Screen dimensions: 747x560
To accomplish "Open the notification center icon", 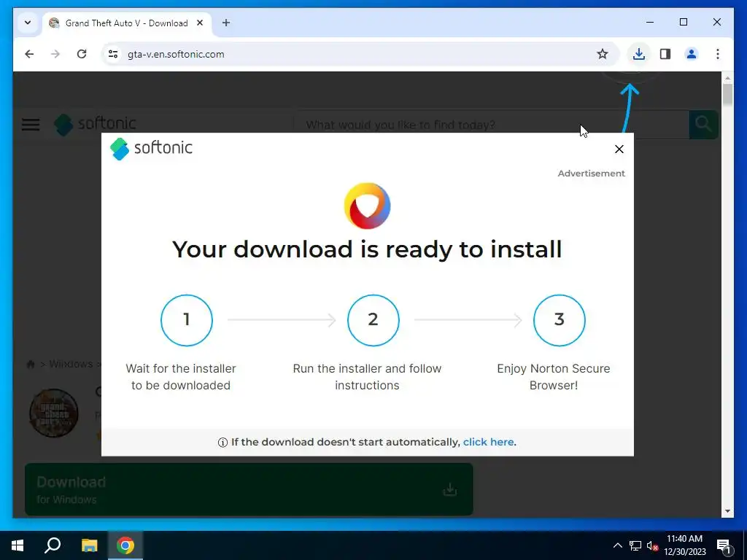I will [724, 545].
